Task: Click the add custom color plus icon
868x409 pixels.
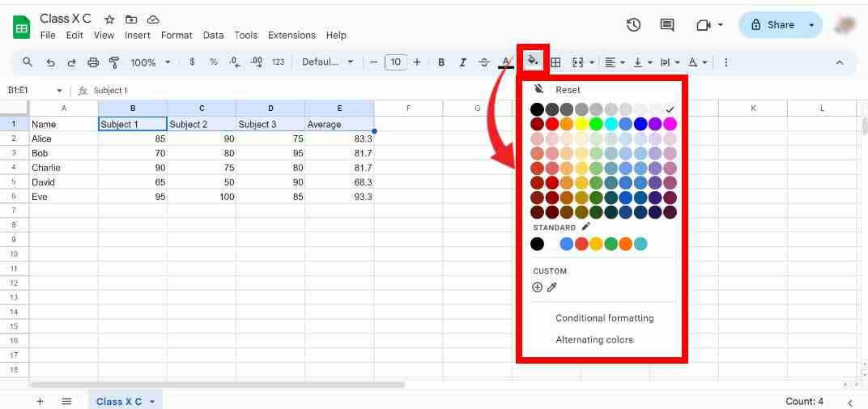Action: (x=537, y=287)
